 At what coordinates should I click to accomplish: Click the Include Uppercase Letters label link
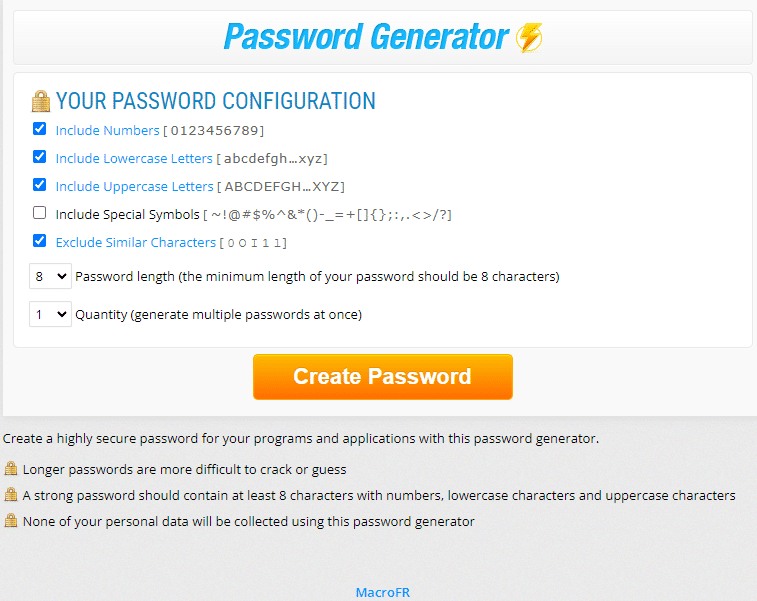click(x=134, y=186)
